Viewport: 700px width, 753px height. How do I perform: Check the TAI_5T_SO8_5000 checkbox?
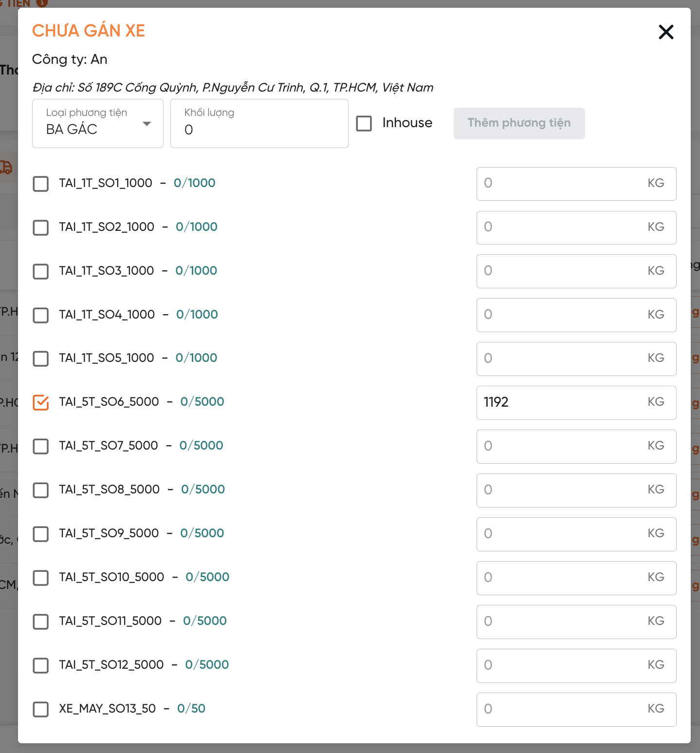pyautogui.click(x=41, y=490)
